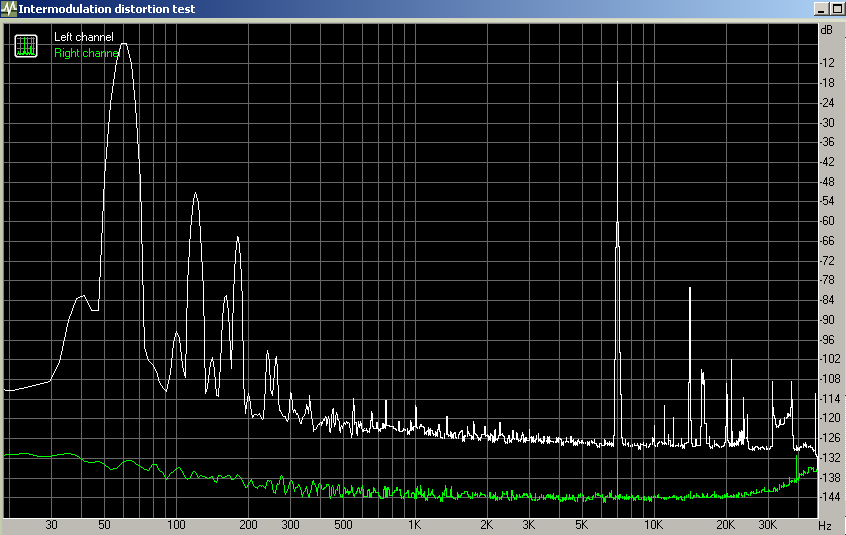Minimize the Intermodulation distortion test window
Screen dimensions: 846x535
[x=822, y=9]
